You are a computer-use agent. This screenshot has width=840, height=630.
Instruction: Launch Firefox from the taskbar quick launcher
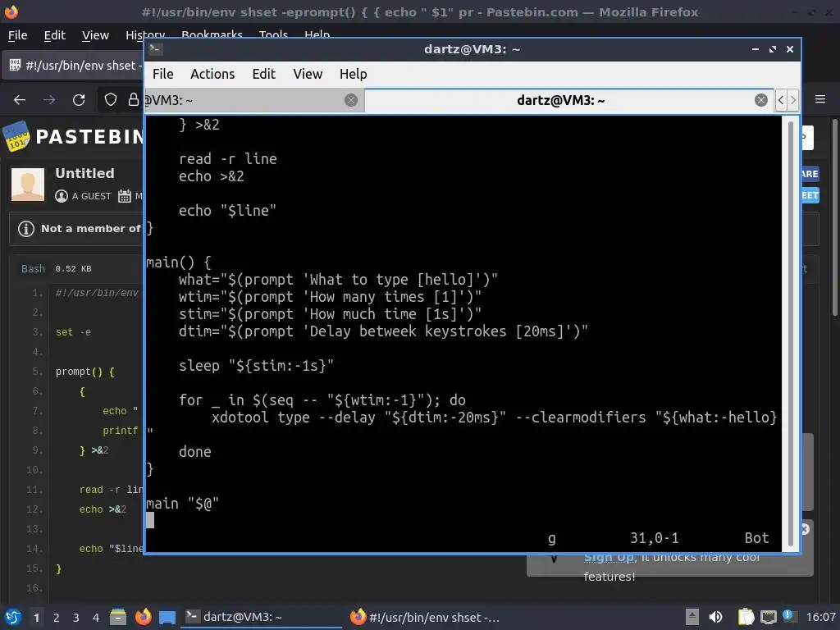143,617
